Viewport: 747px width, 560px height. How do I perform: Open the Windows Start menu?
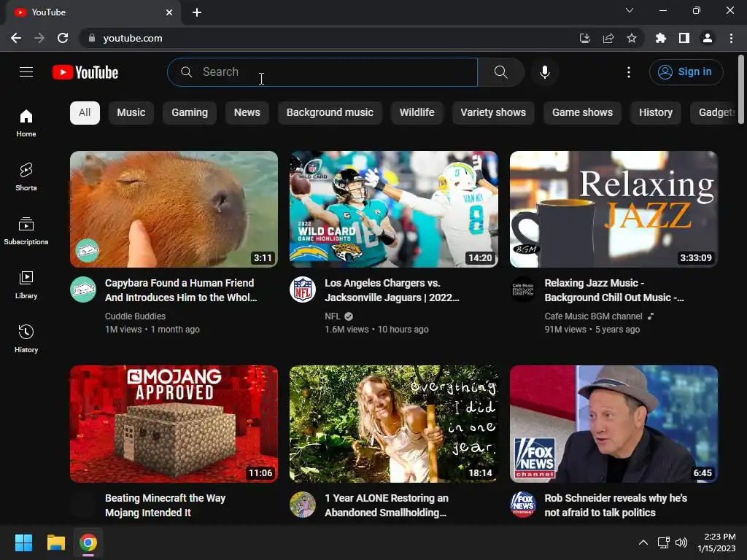point(23,542)
